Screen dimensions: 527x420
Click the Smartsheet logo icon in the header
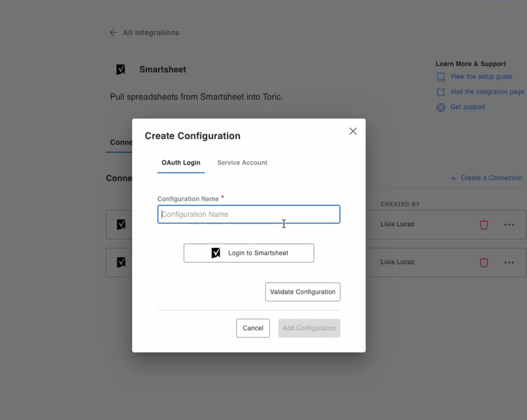pos(121,69)
